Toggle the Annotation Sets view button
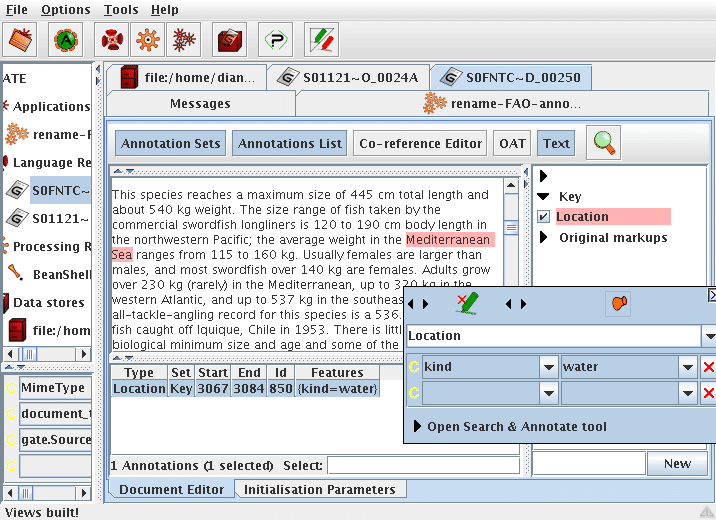The height and width of the screenshot is (520, 716). point(170,143)
